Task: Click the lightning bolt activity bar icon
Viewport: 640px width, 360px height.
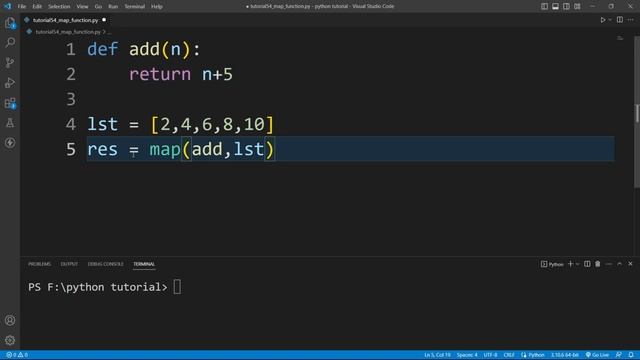Action: (10, 142)
